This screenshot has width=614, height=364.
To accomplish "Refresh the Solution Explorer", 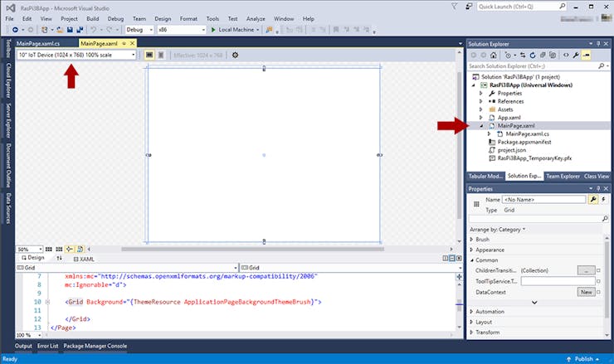I will tap(533, 56).
